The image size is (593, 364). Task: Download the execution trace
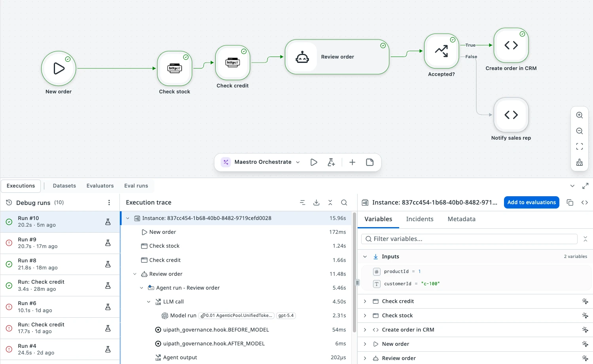click(x=316, y=203)
